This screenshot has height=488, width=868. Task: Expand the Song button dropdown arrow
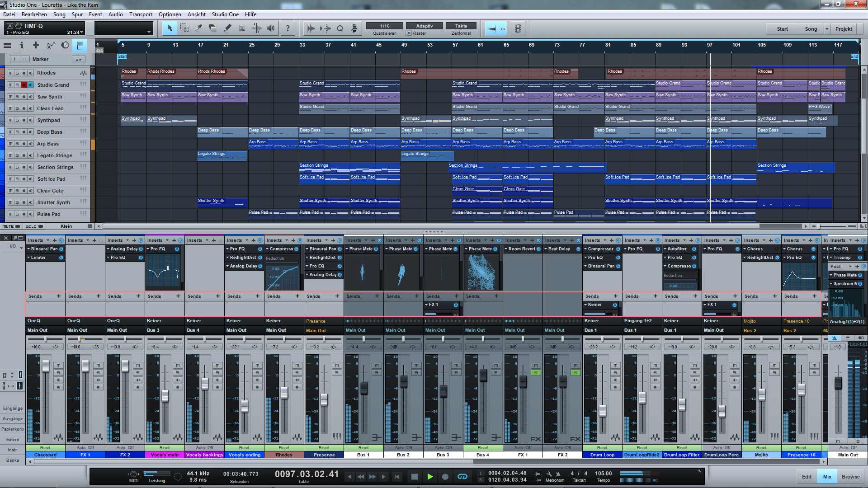click(x=827, y=29)
